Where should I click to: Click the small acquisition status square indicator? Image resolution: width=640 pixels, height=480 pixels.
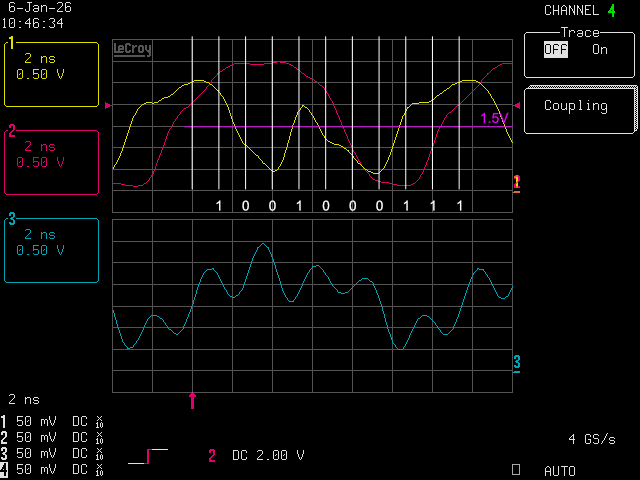point(516,468)
